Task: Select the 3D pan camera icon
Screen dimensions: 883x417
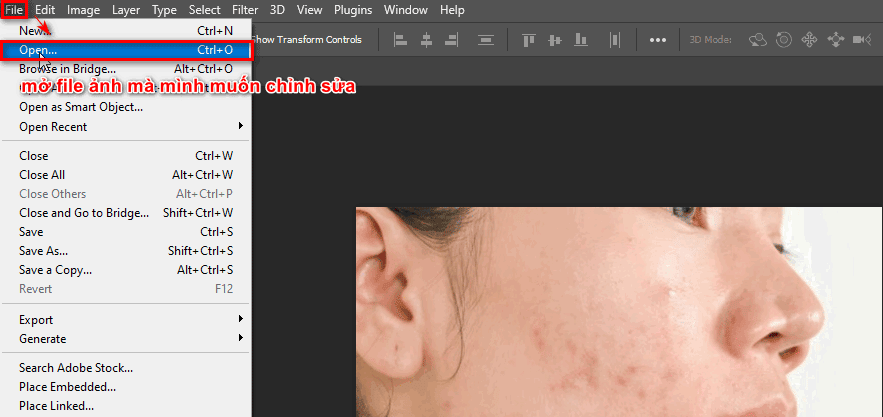Action: (809, 39)
